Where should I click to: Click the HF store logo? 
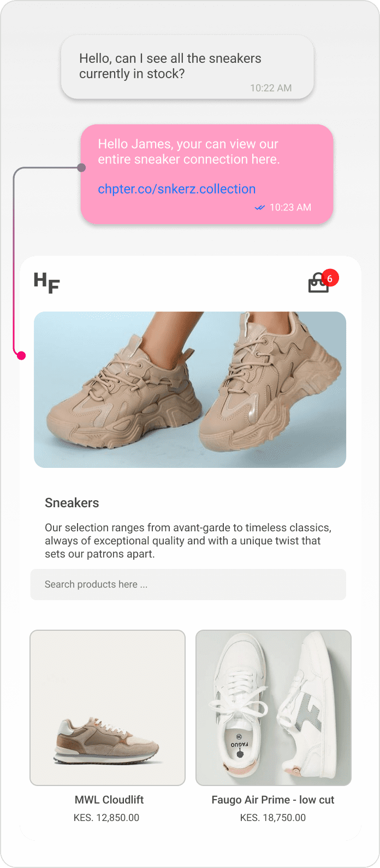coord(46,283)
